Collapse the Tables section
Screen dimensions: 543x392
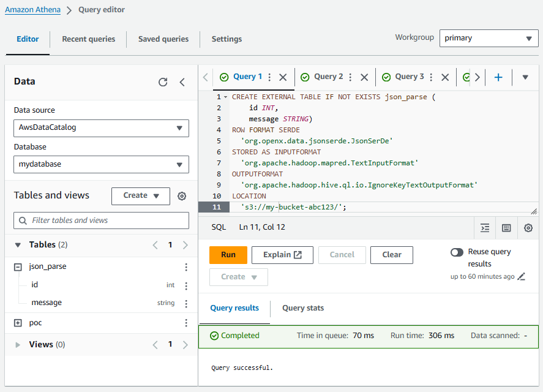18,245
